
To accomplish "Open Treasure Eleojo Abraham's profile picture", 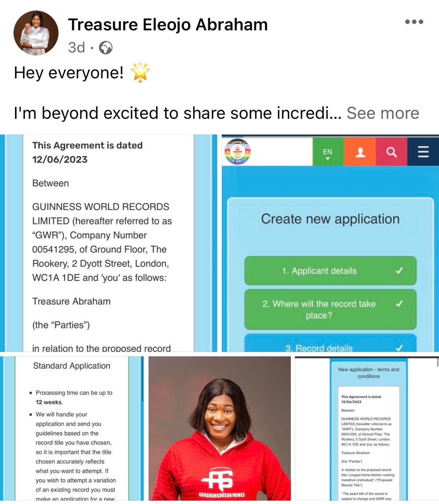I will coord(36,33).
